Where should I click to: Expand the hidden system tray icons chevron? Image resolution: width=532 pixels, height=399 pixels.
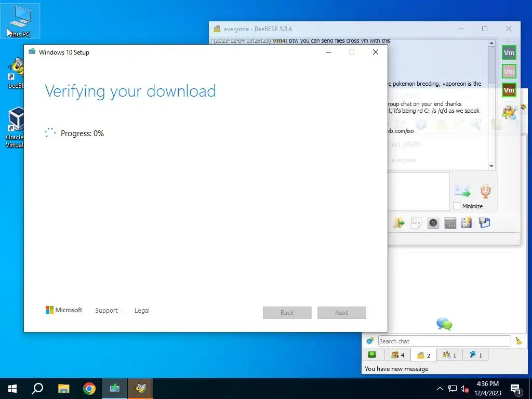coord(440,389)
